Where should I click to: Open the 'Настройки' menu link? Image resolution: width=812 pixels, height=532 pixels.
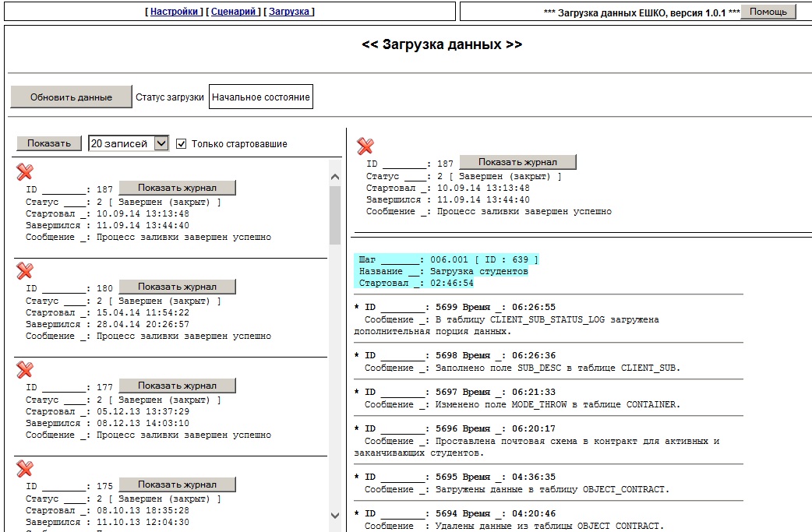(x=174, y=12)
